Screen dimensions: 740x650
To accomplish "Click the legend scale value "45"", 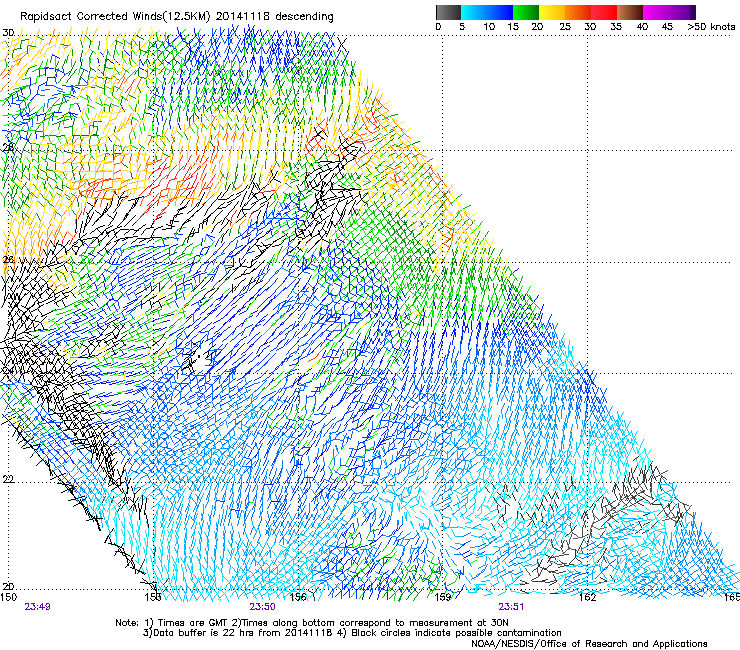I will [667, 27].
